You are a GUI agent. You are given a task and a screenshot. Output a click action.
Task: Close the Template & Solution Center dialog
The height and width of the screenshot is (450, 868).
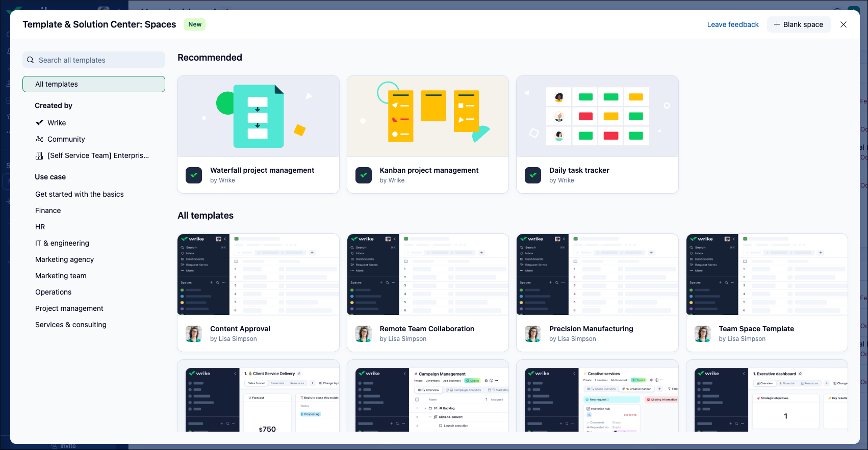pos(844,24)
